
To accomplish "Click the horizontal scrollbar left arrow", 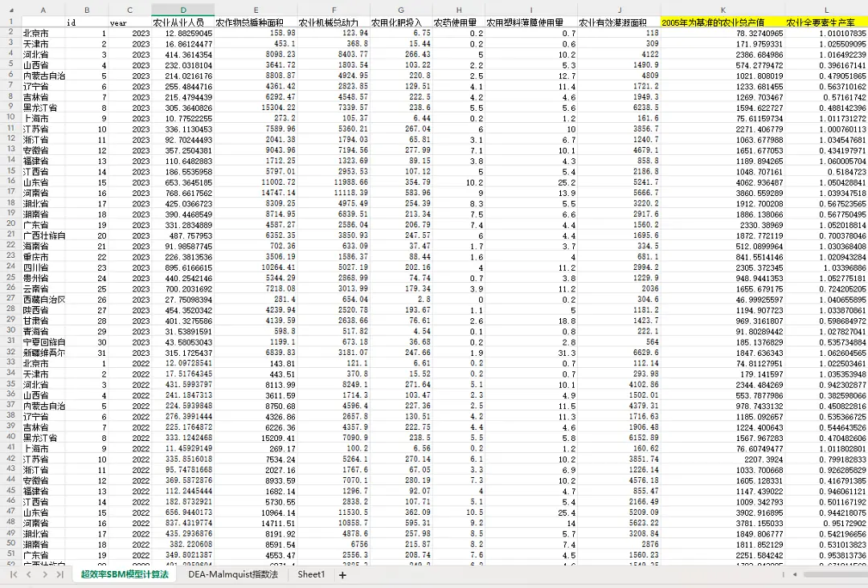I will pyautogui.click(x=795, y=574).
